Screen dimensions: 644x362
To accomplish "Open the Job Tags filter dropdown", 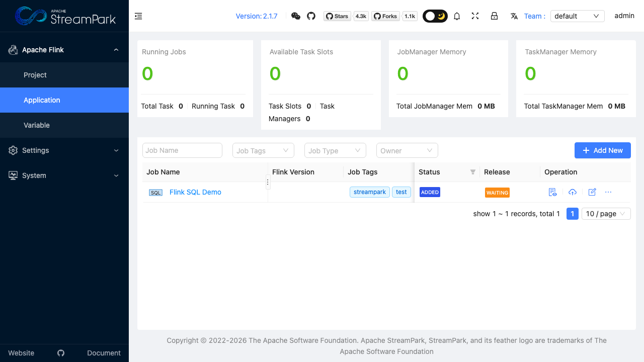I will coord(263,150).
